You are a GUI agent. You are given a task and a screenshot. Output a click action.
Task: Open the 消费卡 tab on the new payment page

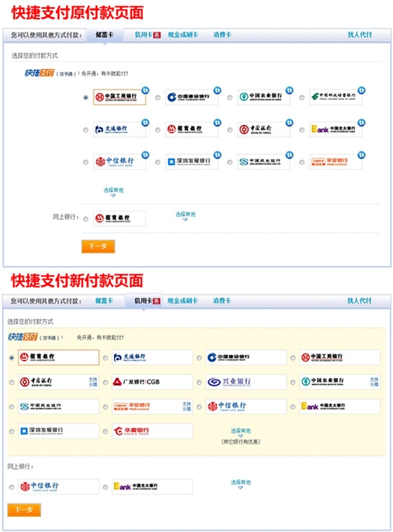click(222, 301)
